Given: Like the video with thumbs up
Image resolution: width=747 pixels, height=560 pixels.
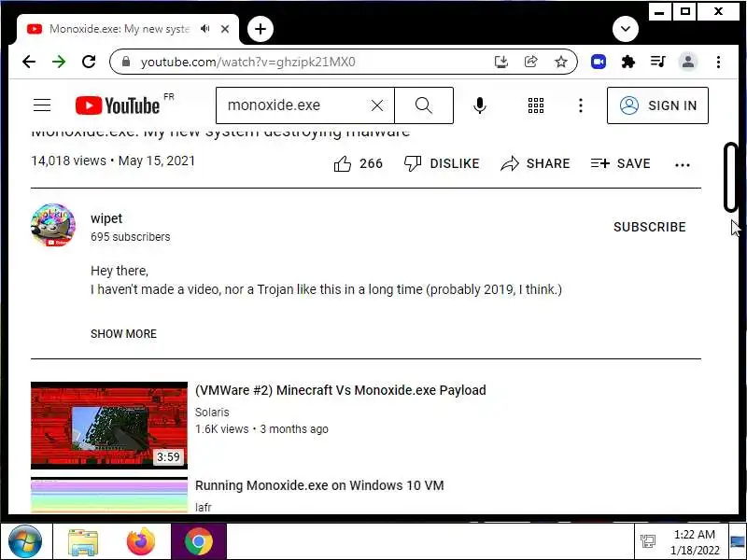Looking at the screenshot, I should [x=358, y=164].
